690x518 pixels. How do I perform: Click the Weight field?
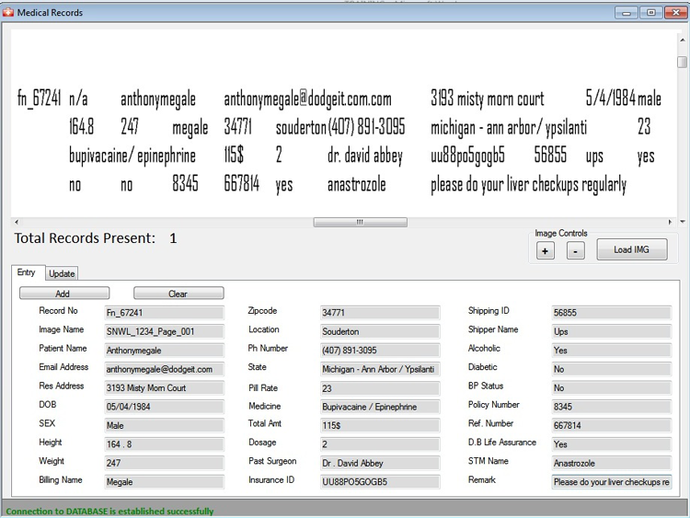164,463
